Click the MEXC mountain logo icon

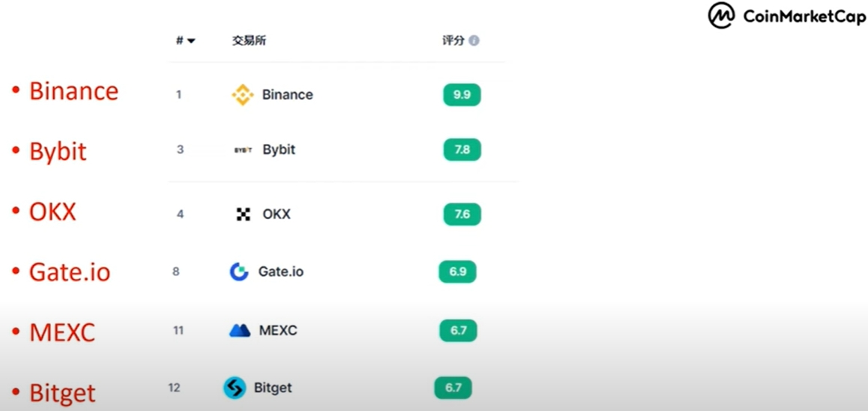240,331
